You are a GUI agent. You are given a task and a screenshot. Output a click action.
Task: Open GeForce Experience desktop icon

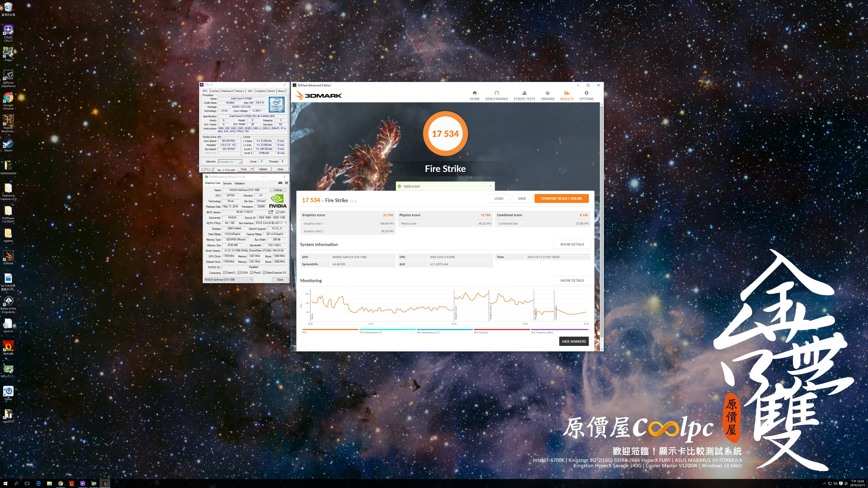8,78
